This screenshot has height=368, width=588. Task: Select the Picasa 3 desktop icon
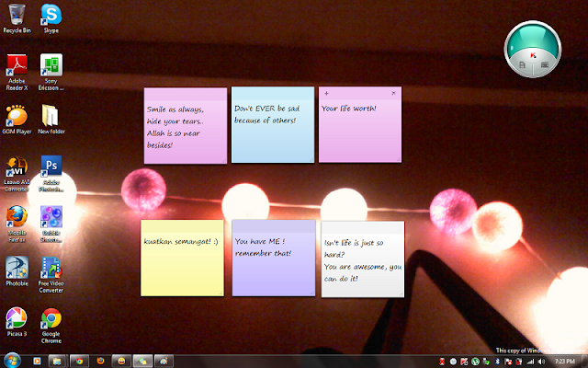[x=17, y=322]
